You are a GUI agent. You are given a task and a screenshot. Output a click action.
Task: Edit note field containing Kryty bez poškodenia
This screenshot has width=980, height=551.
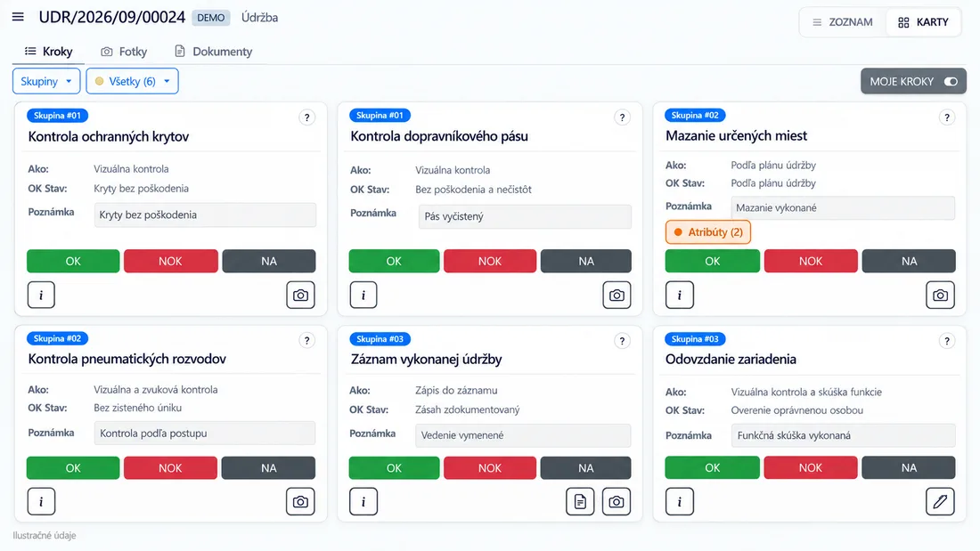click(205, 215)
